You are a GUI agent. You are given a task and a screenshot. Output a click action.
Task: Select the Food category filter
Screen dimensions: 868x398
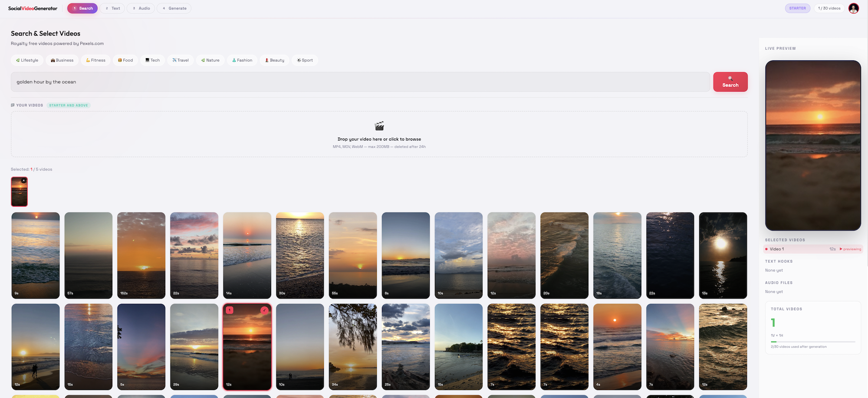point(125,60)
